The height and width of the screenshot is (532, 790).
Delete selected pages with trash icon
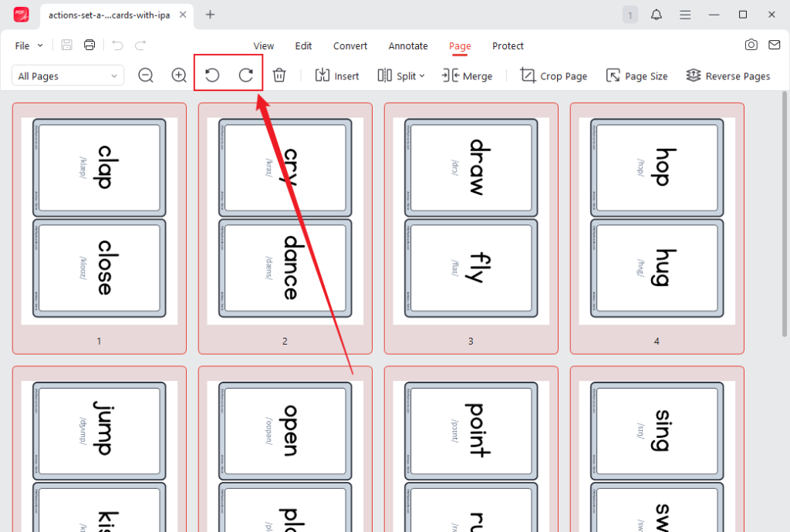click(279, 76)
